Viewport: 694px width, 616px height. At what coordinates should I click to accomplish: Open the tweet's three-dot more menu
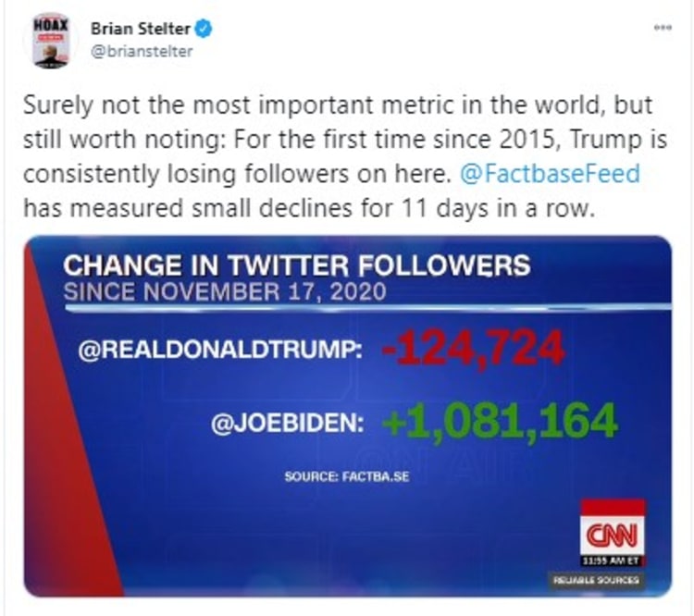click(x=660, y=29)
